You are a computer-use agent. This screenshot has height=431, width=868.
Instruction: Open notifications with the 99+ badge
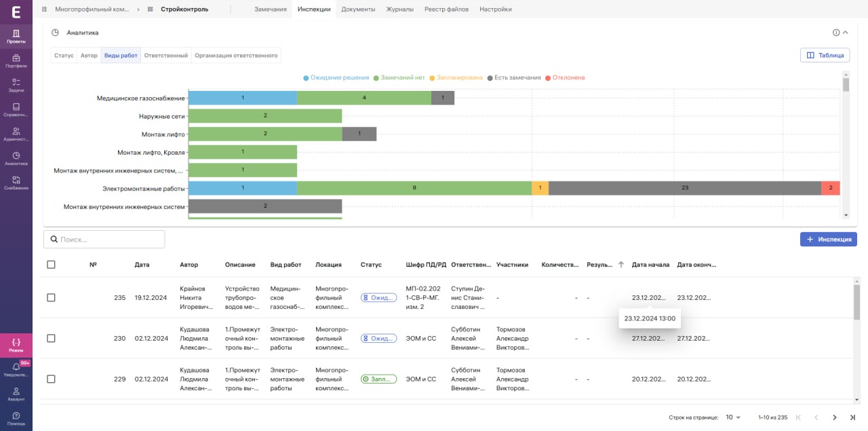coord(16,370)
